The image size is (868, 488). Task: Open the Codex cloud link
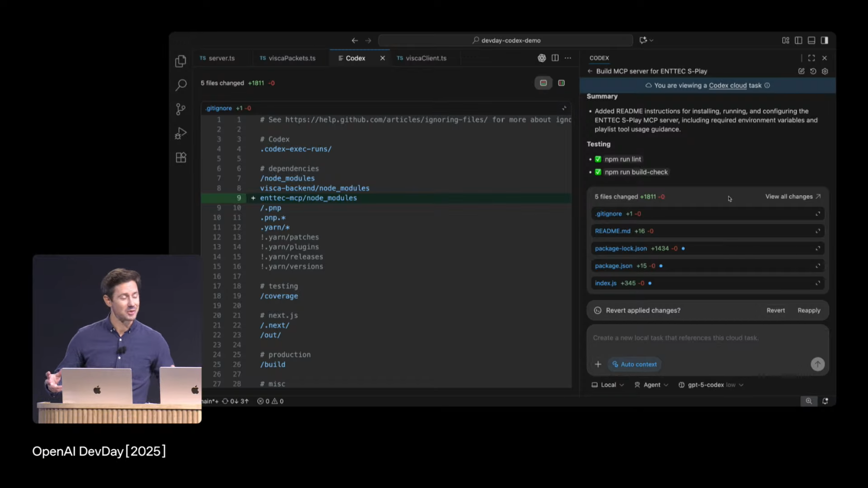(x=727, y=86)
